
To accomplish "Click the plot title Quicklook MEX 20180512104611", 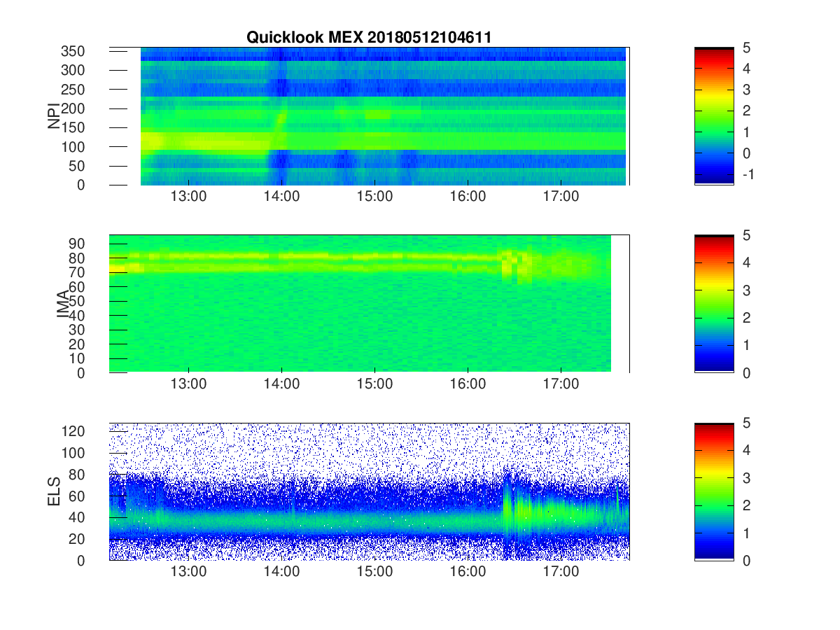I will tap(368, 38).
